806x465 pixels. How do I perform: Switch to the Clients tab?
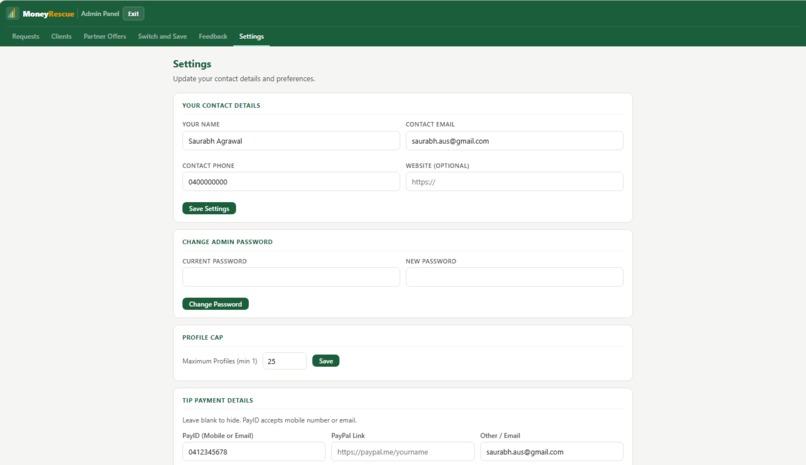click(x=61, y=36)
